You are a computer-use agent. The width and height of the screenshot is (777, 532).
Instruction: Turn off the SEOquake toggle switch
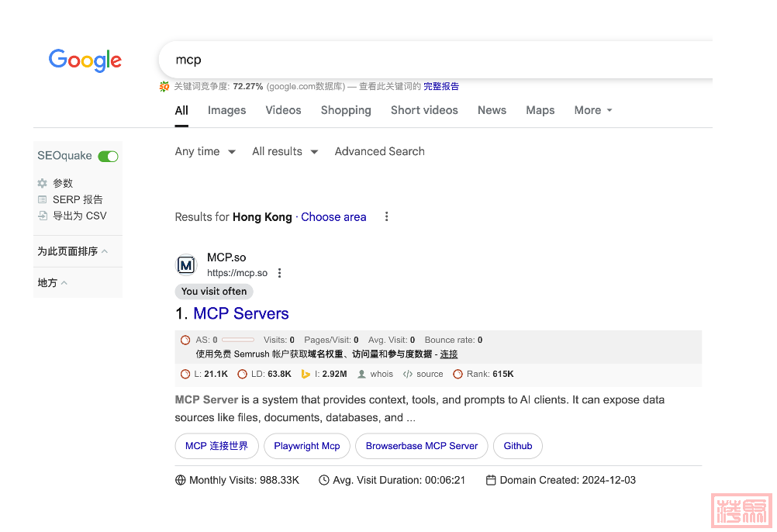(x=108, y=157)
